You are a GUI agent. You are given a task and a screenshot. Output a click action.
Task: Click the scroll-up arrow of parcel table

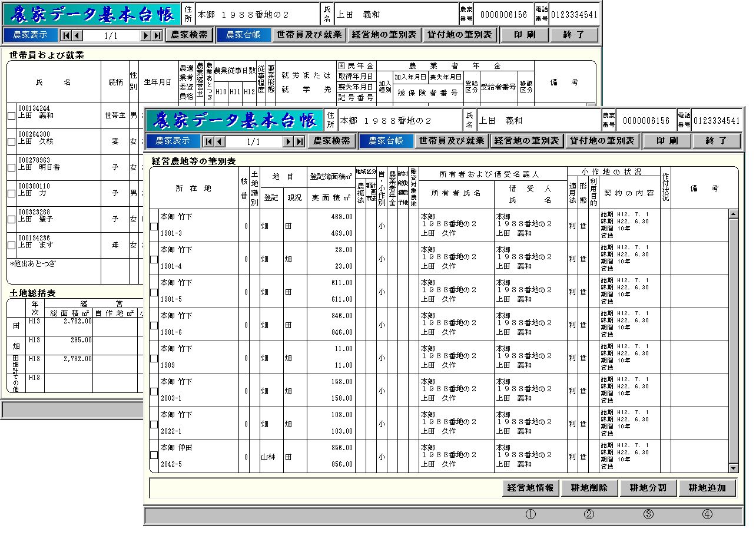[733, 214]
